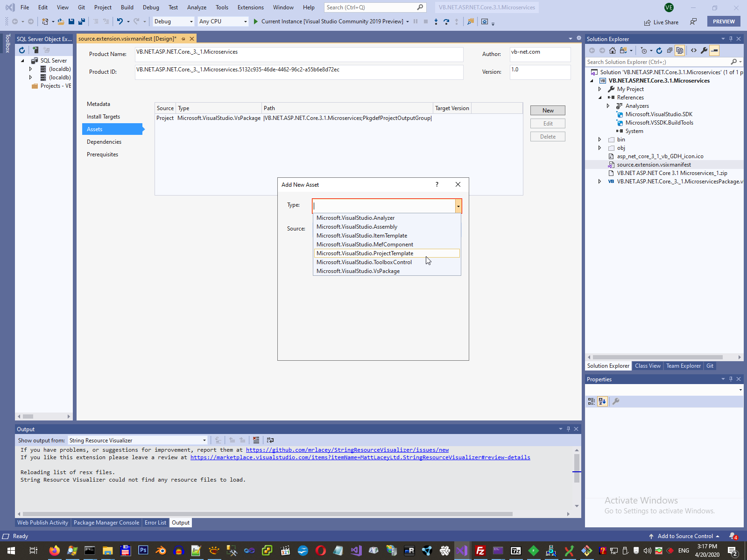Click the Output panel horizontal scrollbar
747x560 pixels.
[x=268, y=514]
